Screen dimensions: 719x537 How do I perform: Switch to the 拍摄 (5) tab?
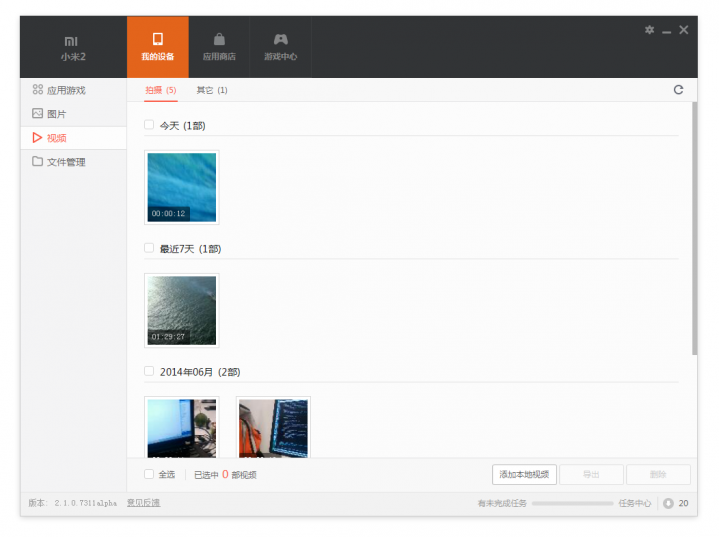coord(160,90)
